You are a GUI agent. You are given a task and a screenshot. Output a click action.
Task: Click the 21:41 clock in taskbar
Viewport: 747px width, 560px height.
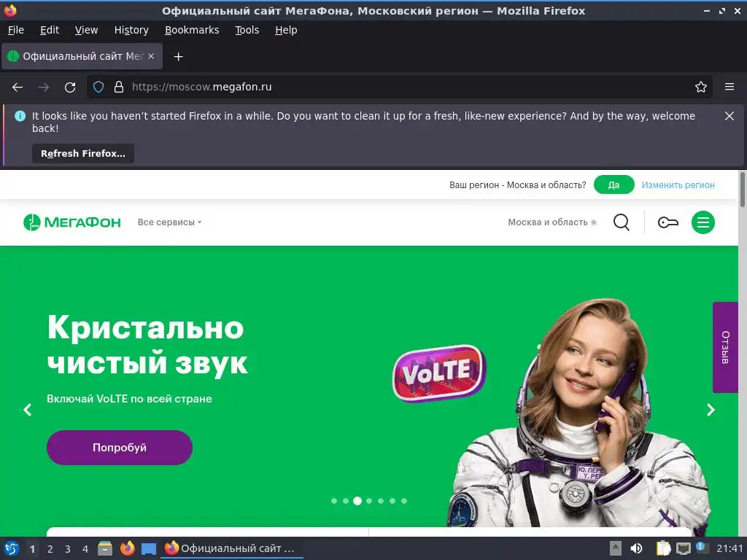[729, 548]
